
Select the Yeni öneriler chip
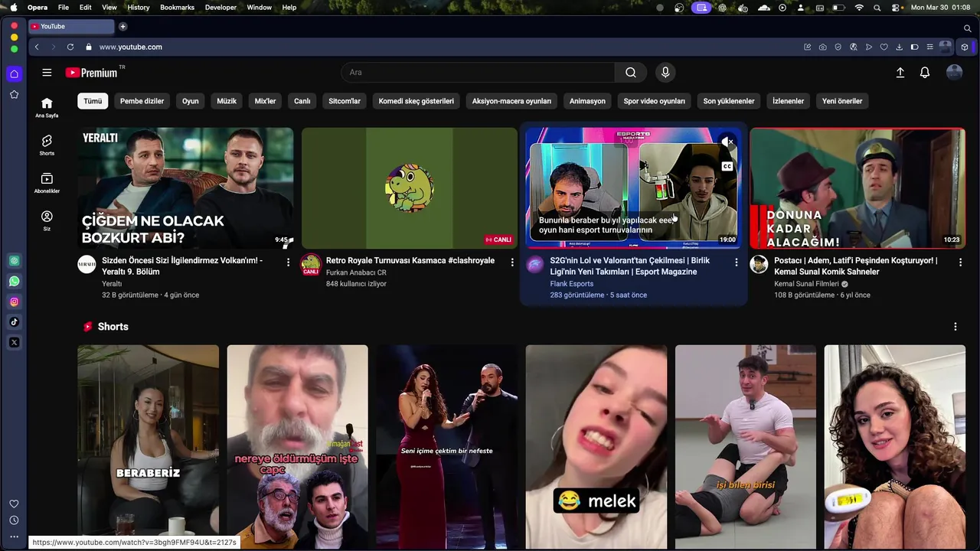[x=842, y=101]
